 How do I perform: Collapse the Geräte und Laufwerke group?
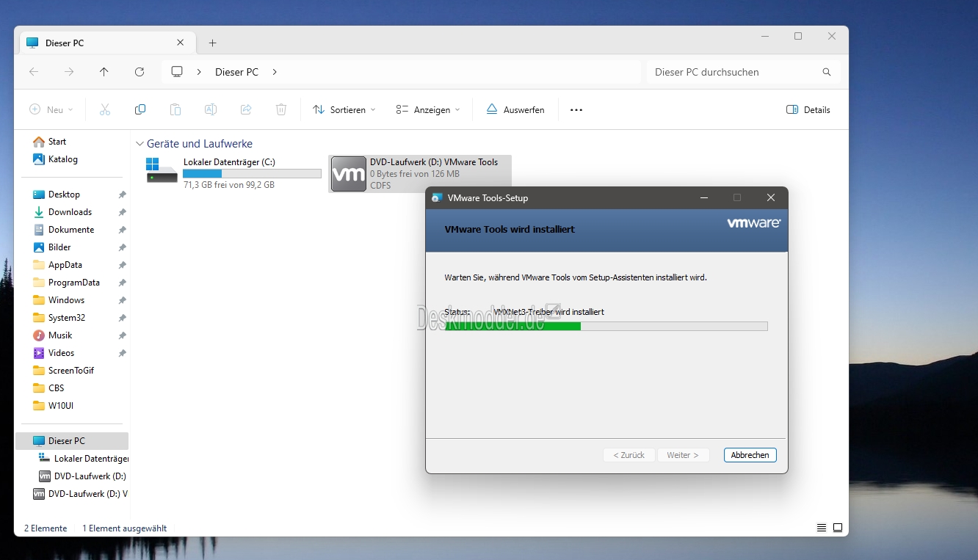pos(140,144)
